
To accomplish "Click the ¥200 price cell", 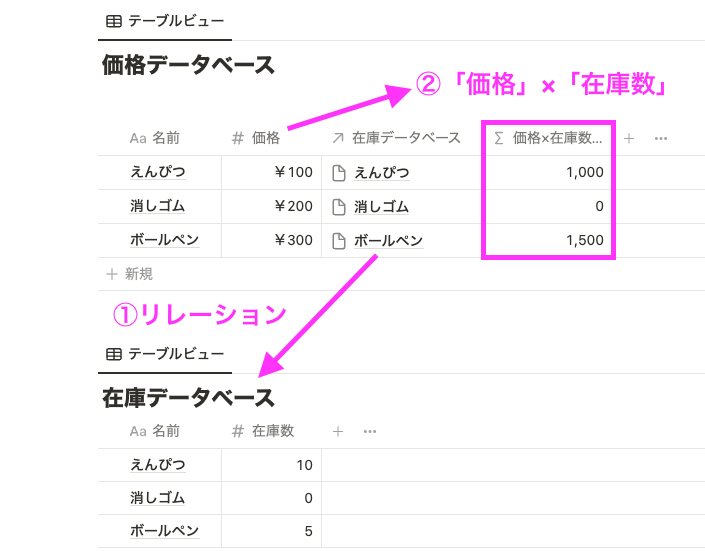I will [x=272, y=206].
